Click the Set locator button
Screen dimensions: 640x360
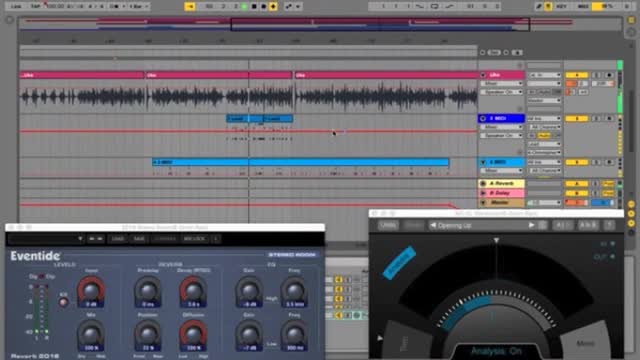(493, 53)
